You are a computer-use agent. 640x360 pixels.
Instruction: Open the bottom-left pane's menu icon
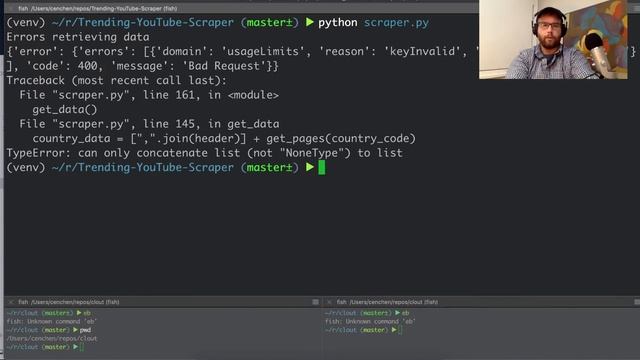[316, 302]
